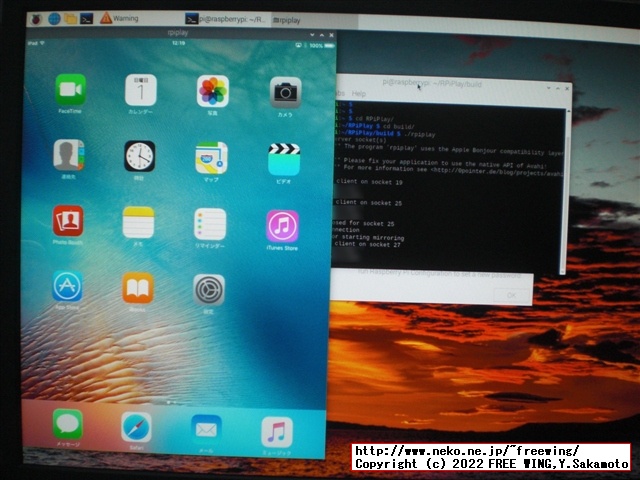Open Safari in the iPad dock
The image size is (640, 480).
coord(136,427)
